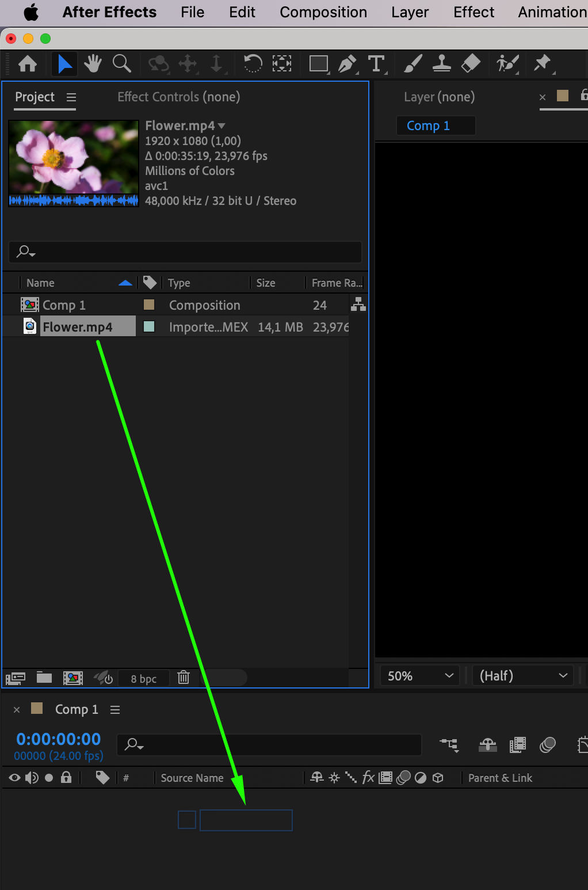Viewport: 588px width, 890px height.
Task: Open the (Half) resolution dropdown
Action: click(522, 676)
